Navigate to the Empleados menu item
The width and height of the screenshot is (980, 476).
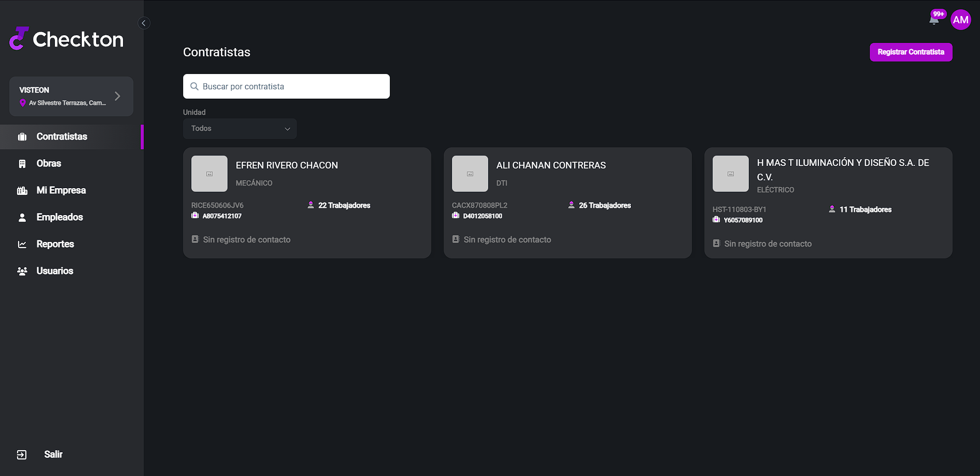click(x=71, y=218)
